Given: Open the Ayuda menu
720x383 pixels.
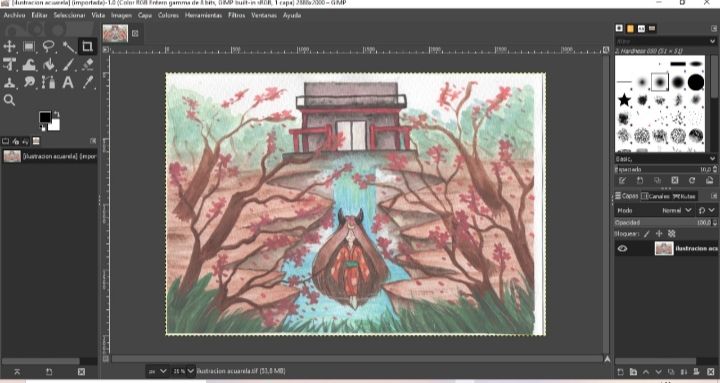Looking at the screenshot, I should tap(292, 15).
